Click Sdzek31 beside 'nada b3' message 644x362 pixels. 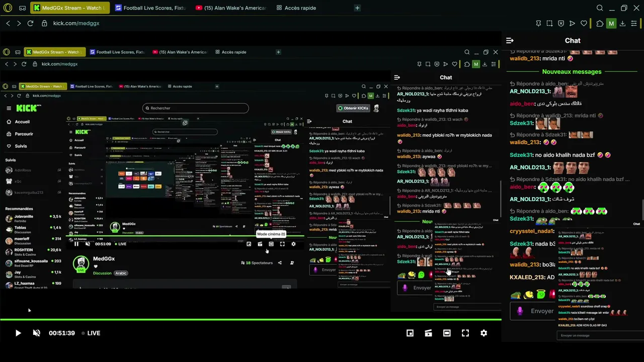tap(521, 244)
